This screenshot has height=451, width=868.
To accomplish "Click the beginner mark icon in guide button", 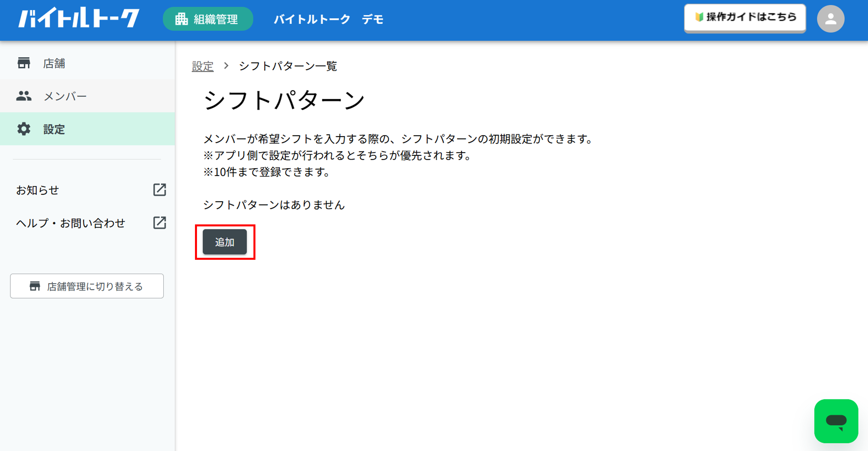I will pos(699,17).
